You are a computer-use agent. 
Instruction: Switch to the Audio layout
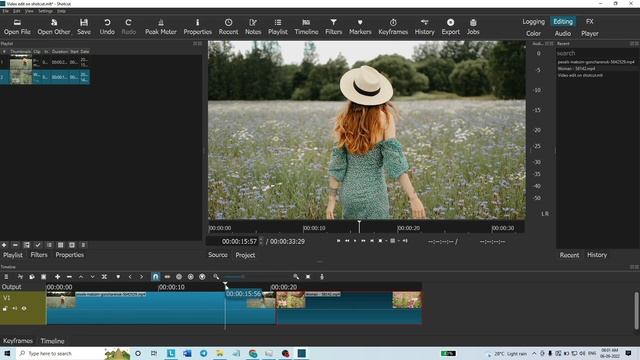[x=563, y=33]
